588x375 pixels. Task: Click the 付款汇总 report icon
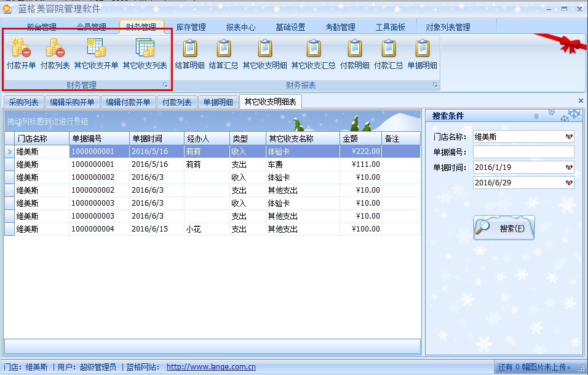[x=389, y=53]
